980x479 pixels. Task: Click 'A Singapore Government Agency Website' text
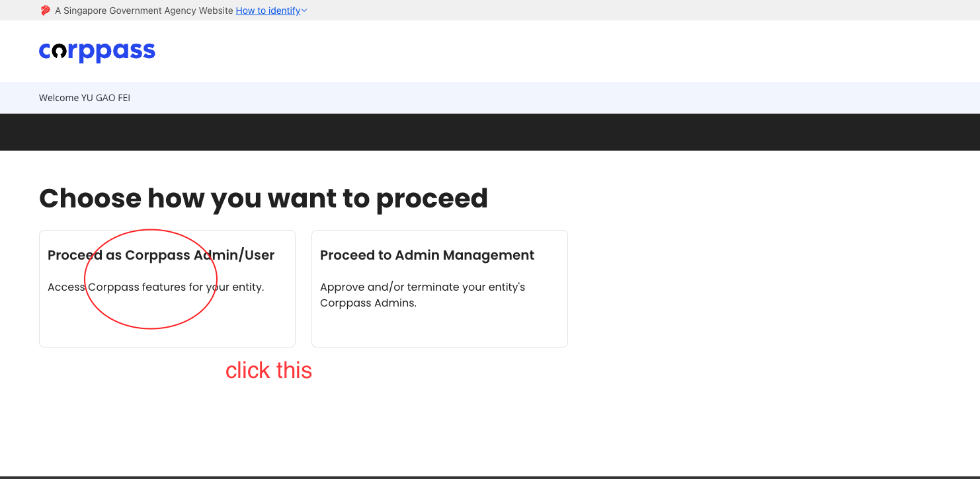pos(144,11)
